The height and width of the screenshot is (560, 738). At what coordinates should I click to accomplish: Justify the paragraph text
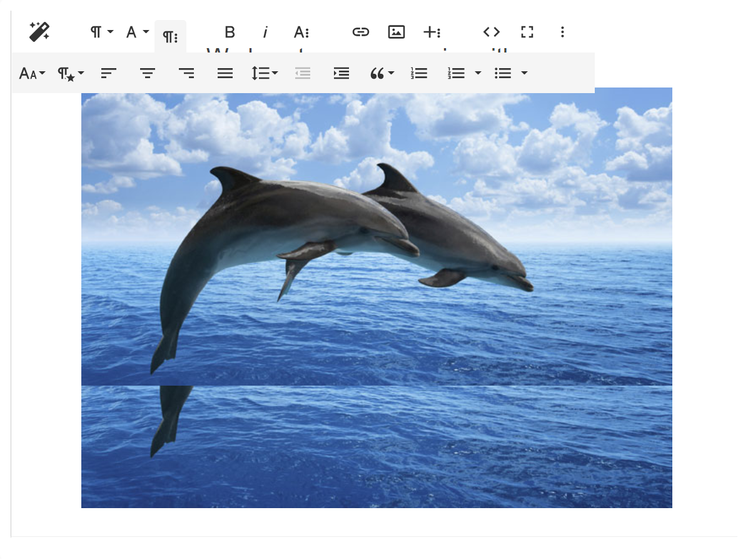pyautogui.click(x=225, y=73)
